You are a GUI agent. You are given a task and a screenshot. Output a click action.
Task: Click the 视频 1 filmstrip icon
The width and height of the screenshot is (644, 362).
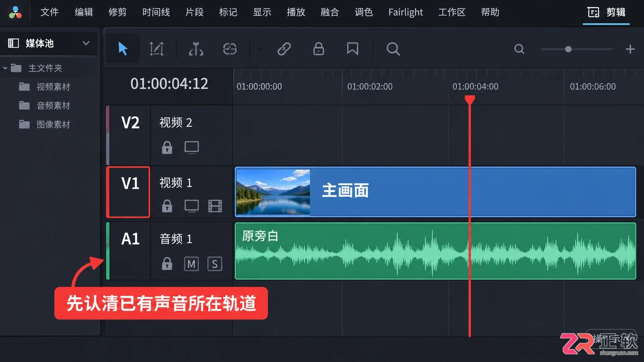215,206
